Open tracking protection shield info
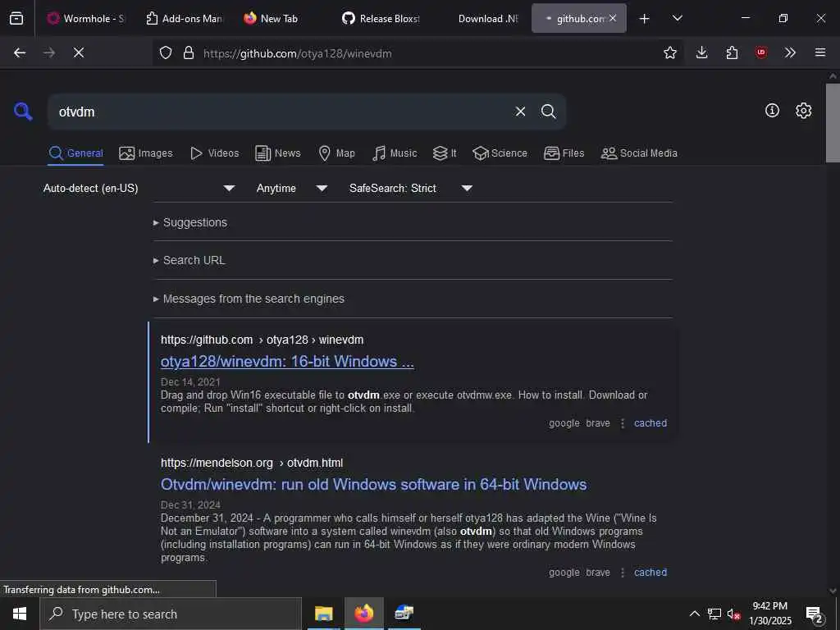The width and height of the screenshot is (840, 630). click(166, 52)
